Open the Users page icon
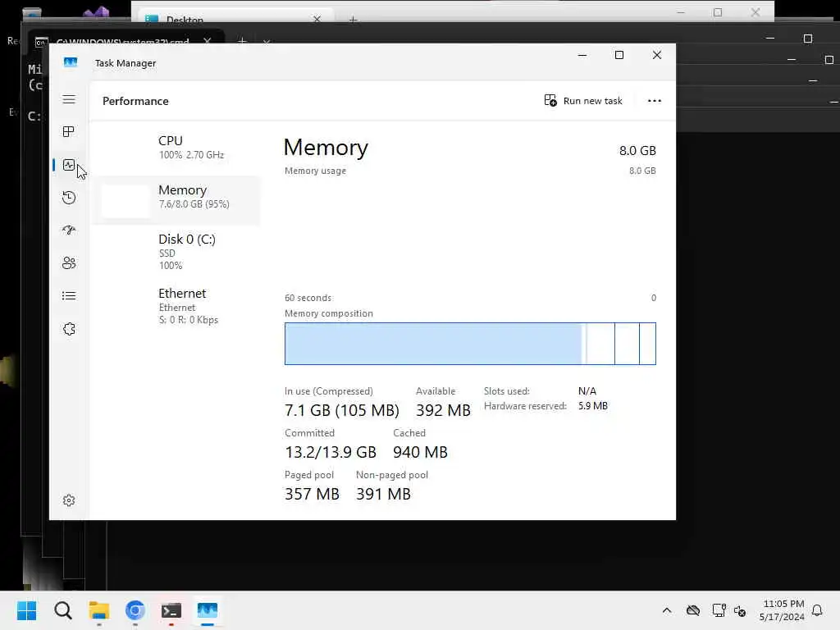 click(69, 263)
